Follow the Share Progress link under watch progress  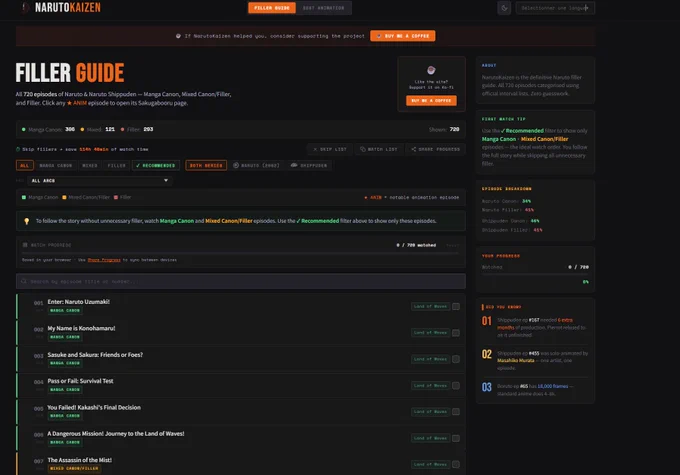click(104, 260)
